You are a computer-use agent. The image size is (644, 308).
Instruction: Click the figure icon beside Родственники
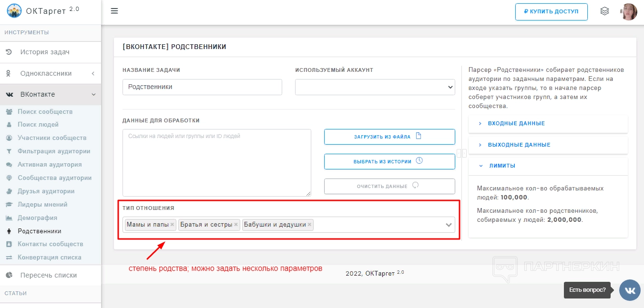coord(9,231)
